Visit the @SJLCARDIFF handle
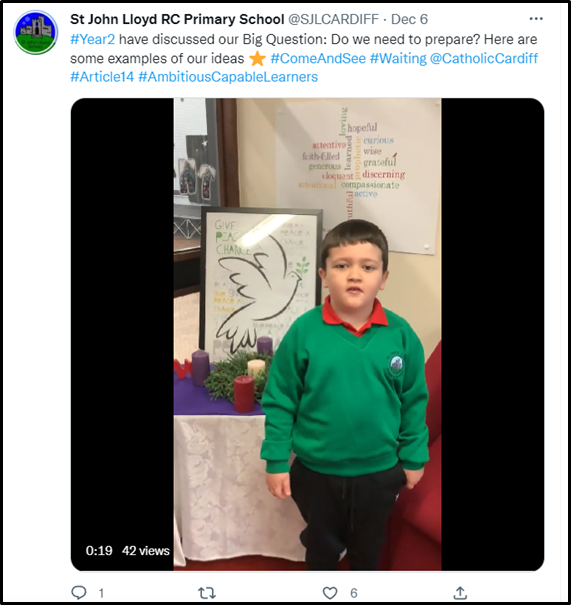This screenshot has width=575, height=608. (x=335, y=19)
